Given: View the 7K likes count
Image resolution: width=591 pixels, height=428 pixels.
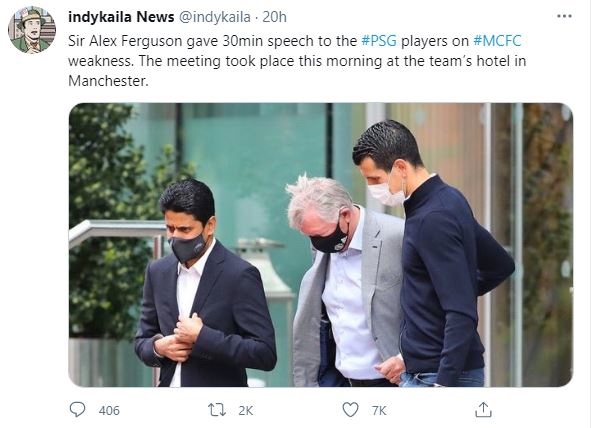Looking at the screenshot, I should pos(379,410).
